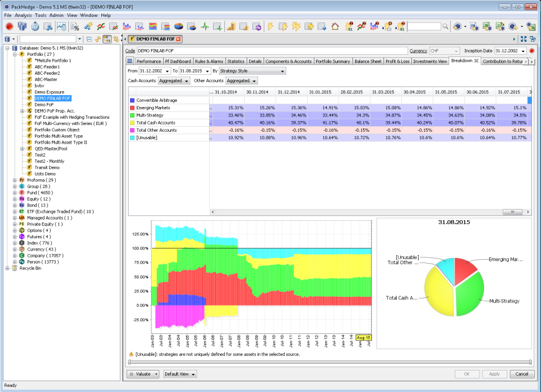541x392 pixels.
Task: Open the From date dropdown
Action: click(x=167, y=71)
